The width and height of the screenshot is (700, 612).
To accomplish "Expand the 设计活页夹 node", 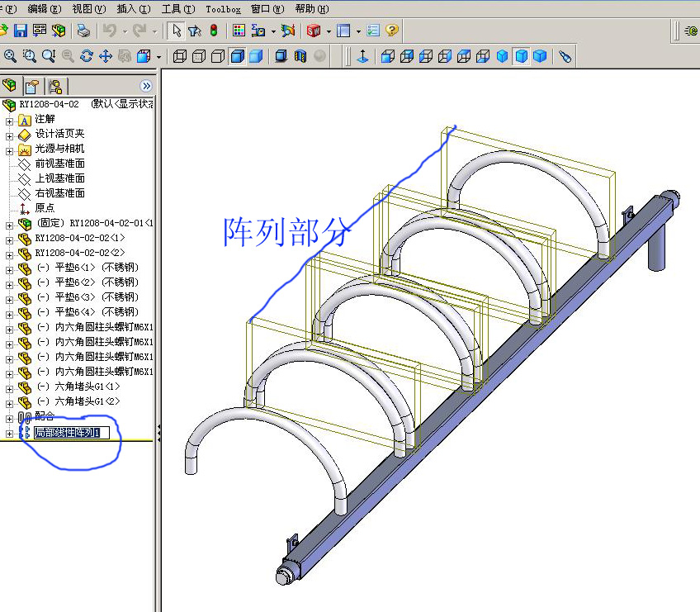I will click(9, 136).
